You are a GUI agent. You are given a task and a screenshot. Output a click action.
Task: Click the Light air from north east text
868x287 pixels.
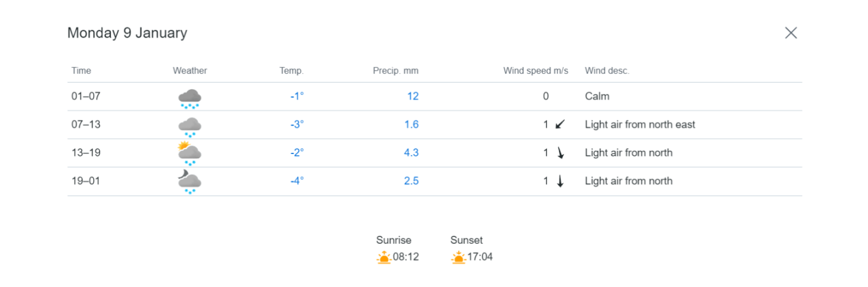pos(640,124)
